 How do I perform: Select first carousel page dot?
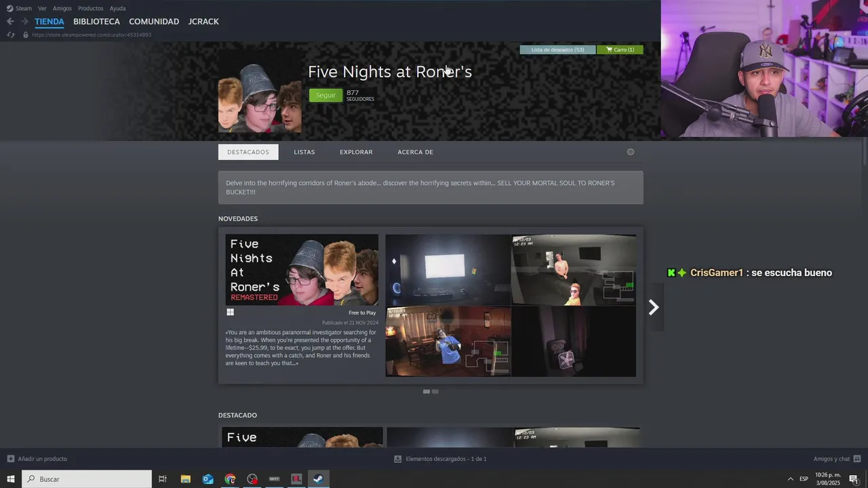tap(427, 392)
